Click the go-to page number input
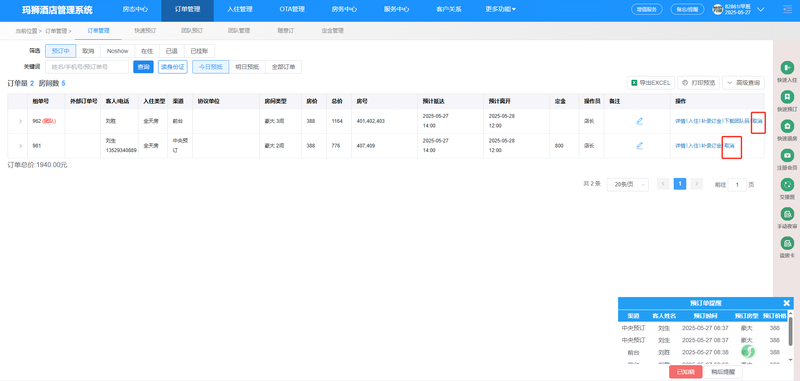 (737, 185)
